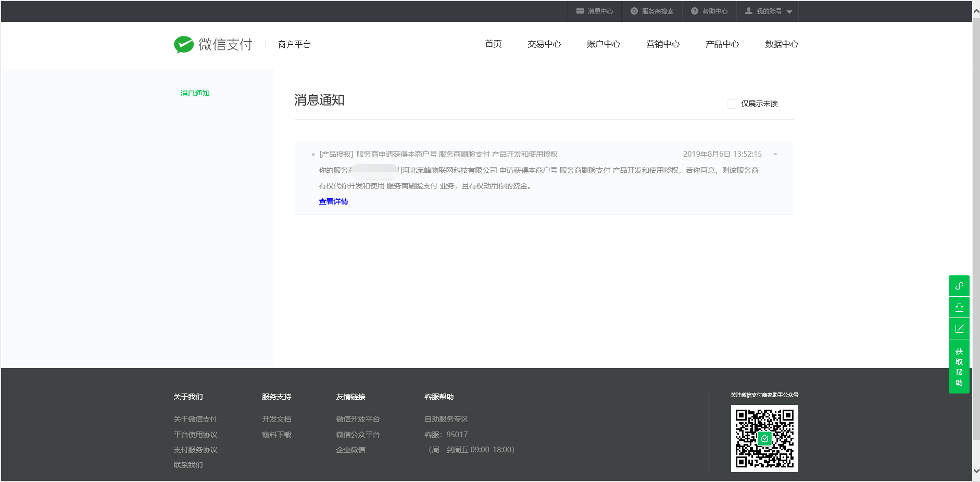Open 自助服务专区 footer link
Viewport: 980px width, 482px height.
tap(446, 419)
